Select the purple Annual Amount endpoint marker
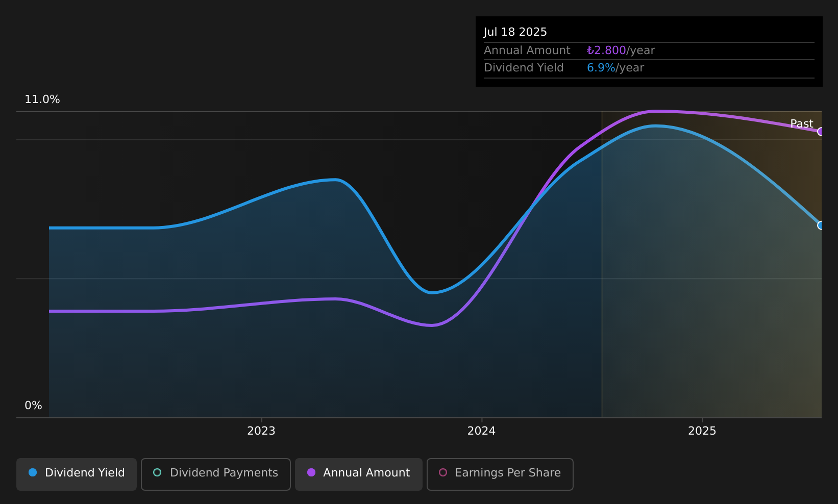Image resolution: width=838 pixels, height=504 pixels. (x=821, y=132)
